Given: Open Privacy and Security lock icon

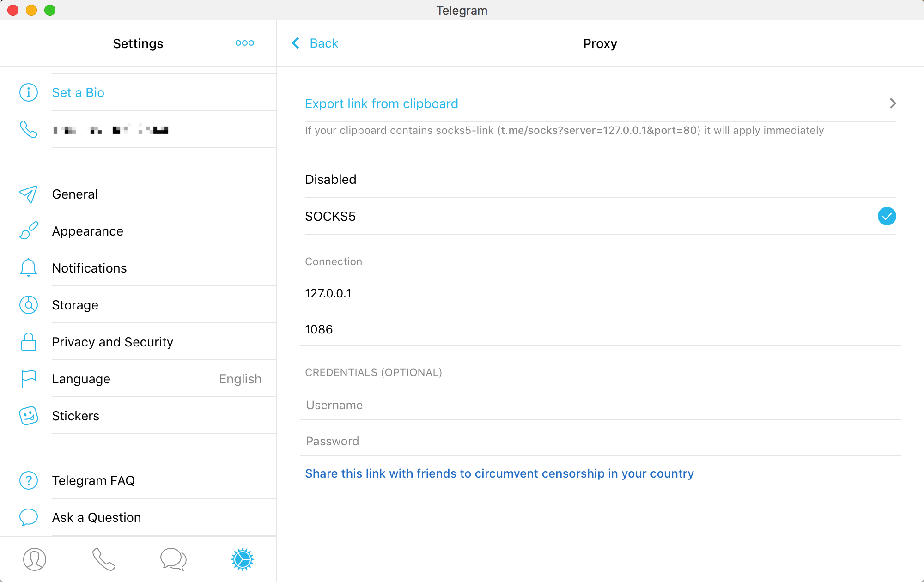Looking at the screenshot, I should [28, 342].
